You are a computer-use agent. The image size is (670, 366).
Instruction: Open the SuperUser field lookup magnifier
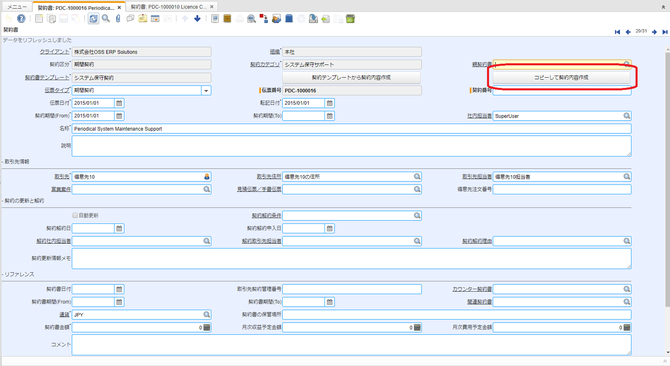point(626,116)
